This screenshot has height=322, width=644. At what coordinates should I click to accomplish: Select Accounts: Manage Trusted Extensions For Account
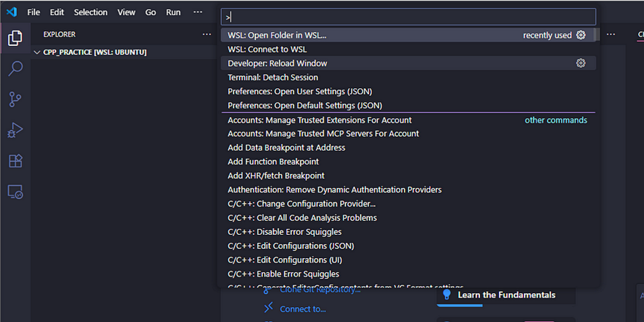tap(408, 120)
